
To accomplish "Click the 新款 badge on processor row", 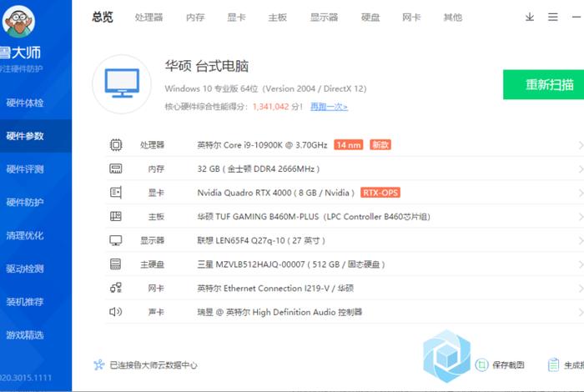I will (380, 145).
